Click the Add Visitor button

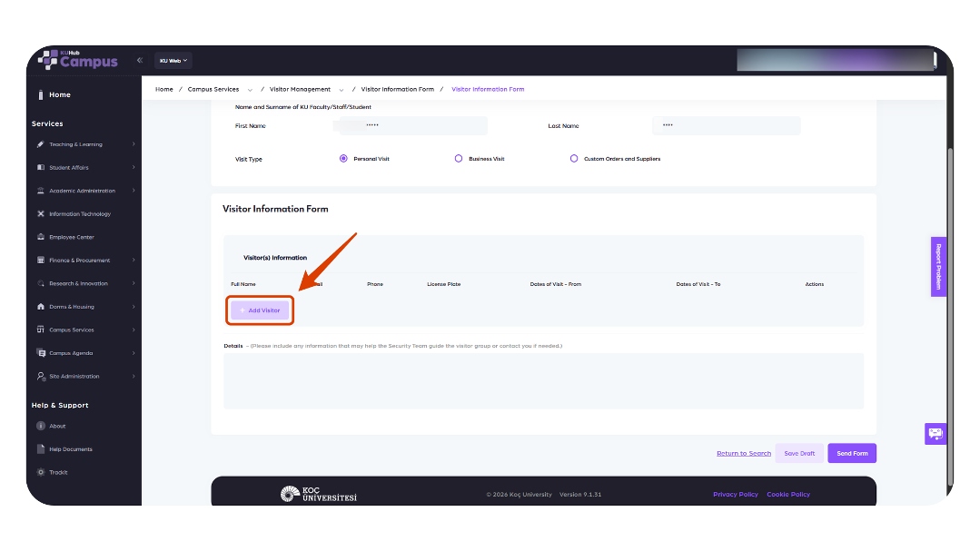(x=260, y=310)
